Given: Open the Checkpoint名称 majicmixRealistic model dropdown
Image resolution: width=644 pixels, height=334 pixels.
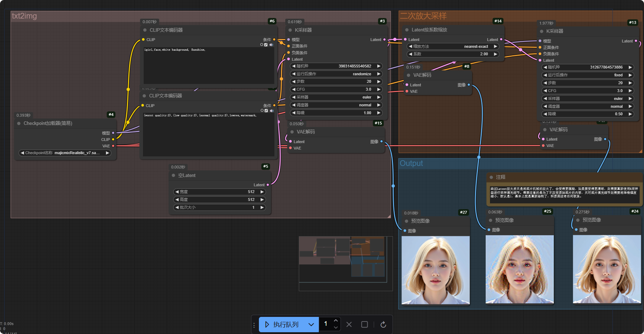Looking at the screenshot, I should click(x=65, y=153).
